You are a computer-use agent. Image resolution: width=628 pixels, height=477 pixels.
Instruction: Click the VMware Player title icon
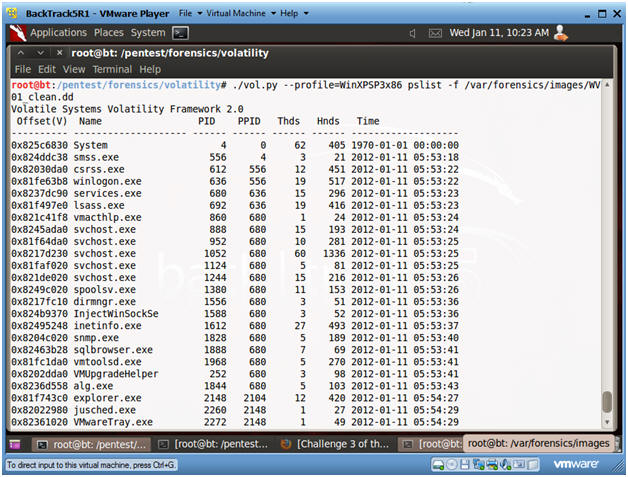pos(12,13)
